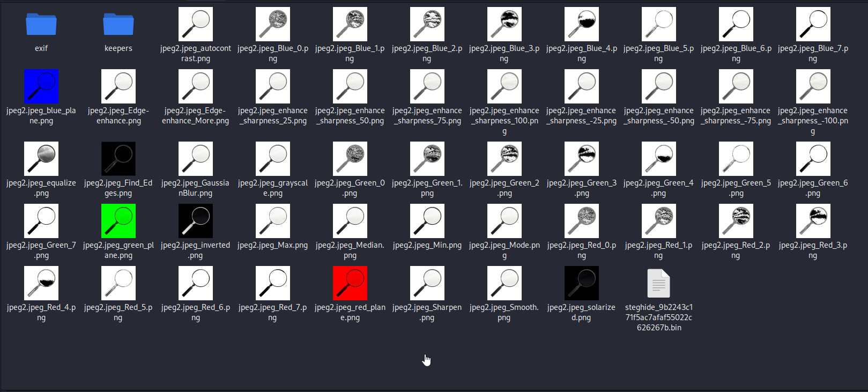Click jpeg2.jpeg_enhance_sharpness_50.png thumbnail
Image resolution: width=868 pixels, height=392 pixels.
click(350, 86)
